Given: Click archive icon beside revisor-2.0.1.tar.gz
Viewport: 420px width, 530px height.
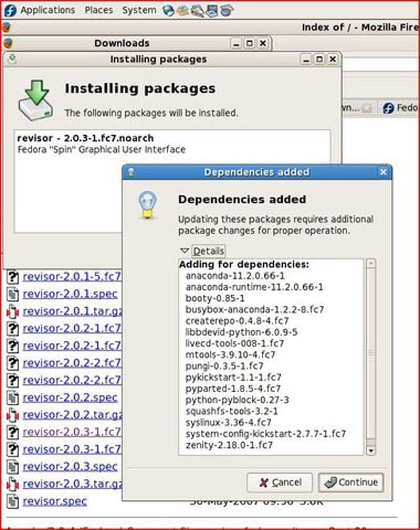Looking at the screenshot, I should (12, 312).
